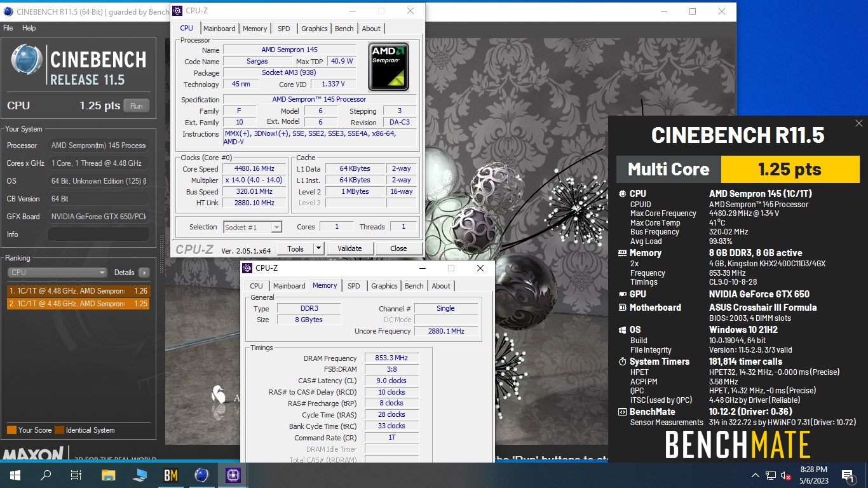Open Bench tab in upper CPU-Z
This screenshot has height=488, width=868.
click(x=344, y=29)
